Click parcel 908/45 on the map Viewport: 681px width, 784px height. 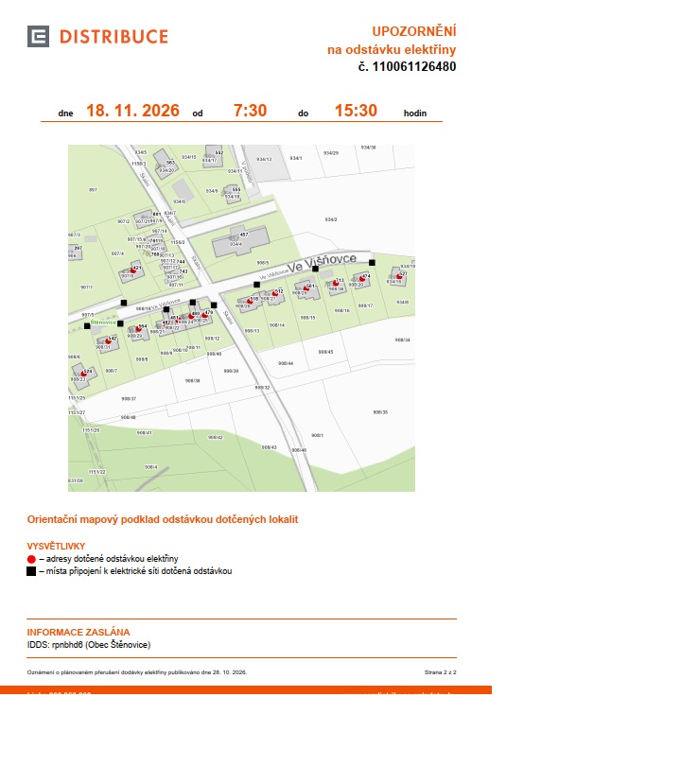[325, 352]
